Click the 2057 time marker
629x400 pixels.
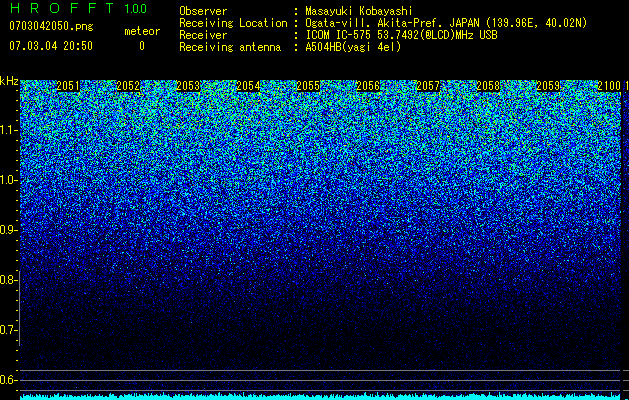[x=428, y=86]
